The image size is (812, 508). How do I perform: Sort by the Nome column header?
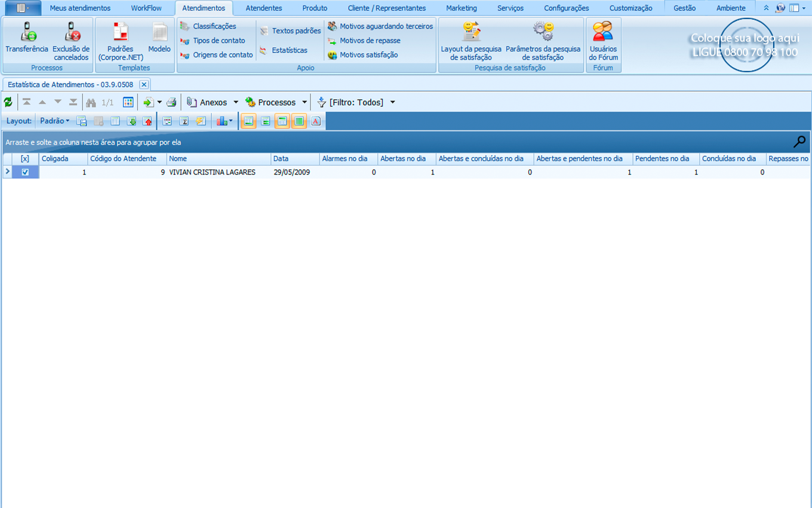[x=218, y=159]
